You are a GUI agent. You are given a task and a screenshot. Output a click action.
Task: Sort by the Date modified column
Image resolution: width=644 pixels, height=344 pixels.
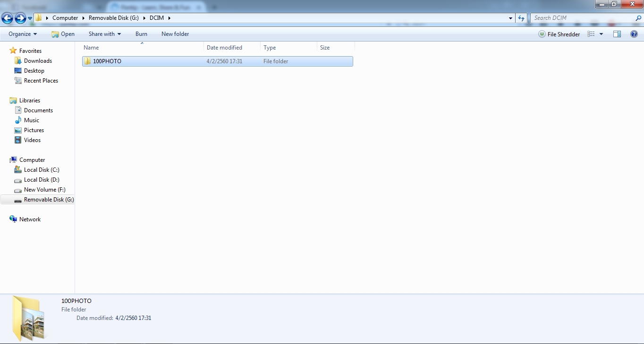(232, 48)
